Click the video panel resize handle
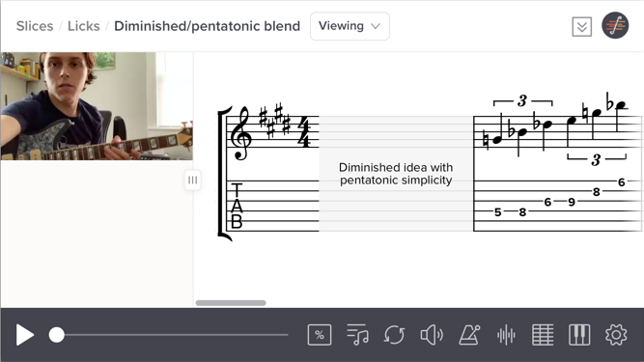Viewport: 644px width, 362px height. tap(193, 181)
